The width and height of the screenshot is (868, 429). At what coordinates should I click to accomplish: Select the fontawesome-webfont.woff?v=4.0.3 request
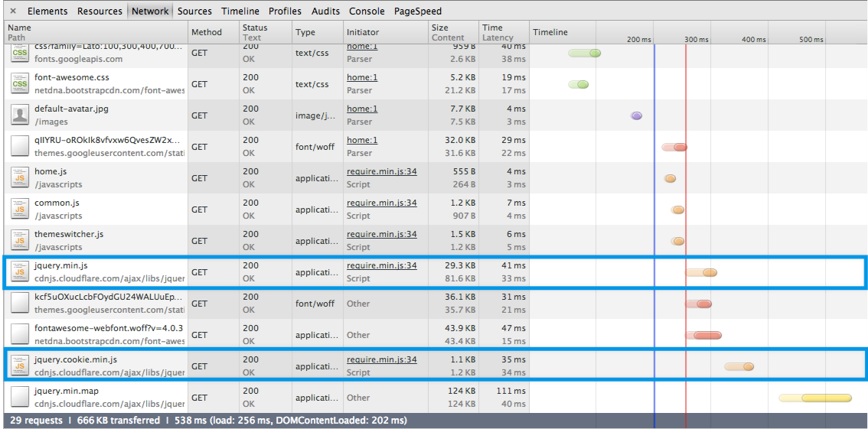[x=109, y=328]
